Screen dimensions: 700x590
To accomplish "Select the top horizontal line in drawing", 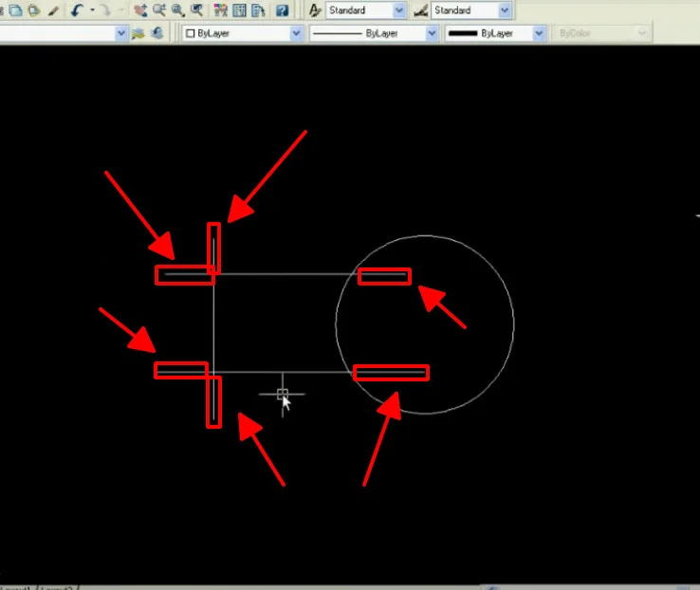I will 286,274.
